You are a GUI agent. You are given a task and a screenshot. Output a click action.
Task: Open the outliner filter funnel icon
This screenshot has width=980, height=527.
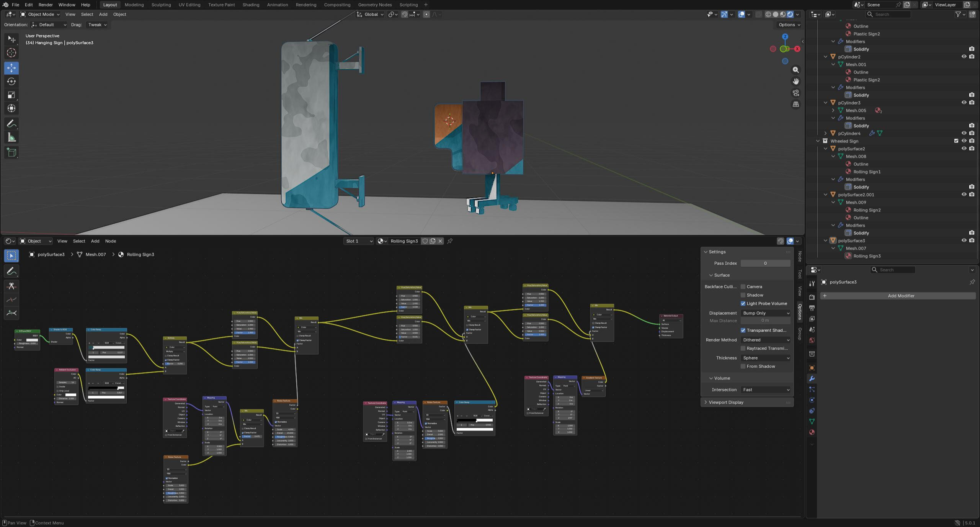pyautogui.click(x=958, y=15)
